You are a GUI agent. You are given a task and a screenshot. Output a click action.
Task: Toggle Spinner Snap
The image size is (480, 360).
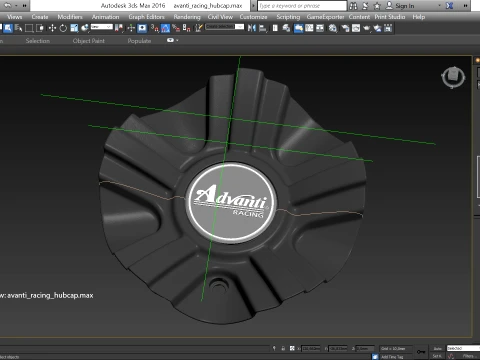(186, 28)
